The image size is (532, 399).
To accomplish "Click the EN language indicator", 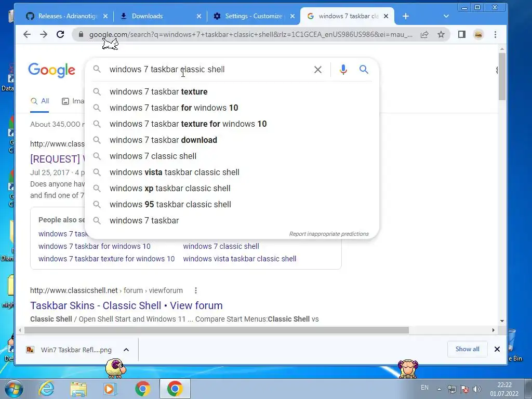I will pos(424,388).
